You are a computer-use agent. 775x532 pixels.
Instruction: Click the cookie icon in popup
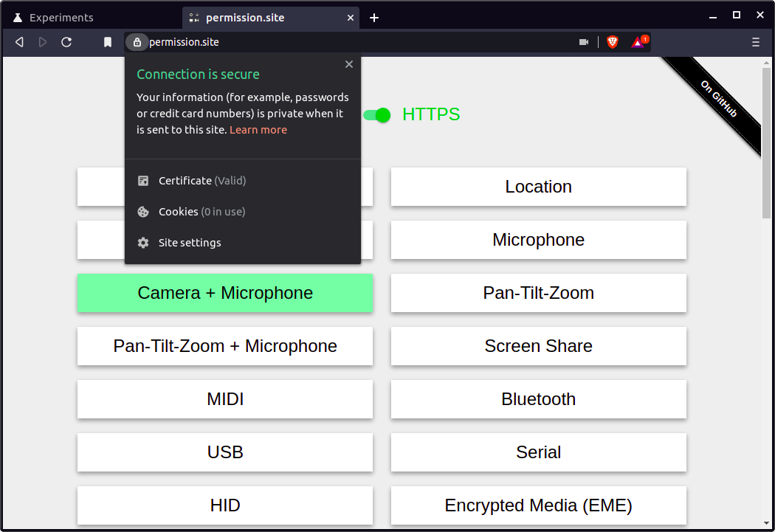click(x=143, y=212)
